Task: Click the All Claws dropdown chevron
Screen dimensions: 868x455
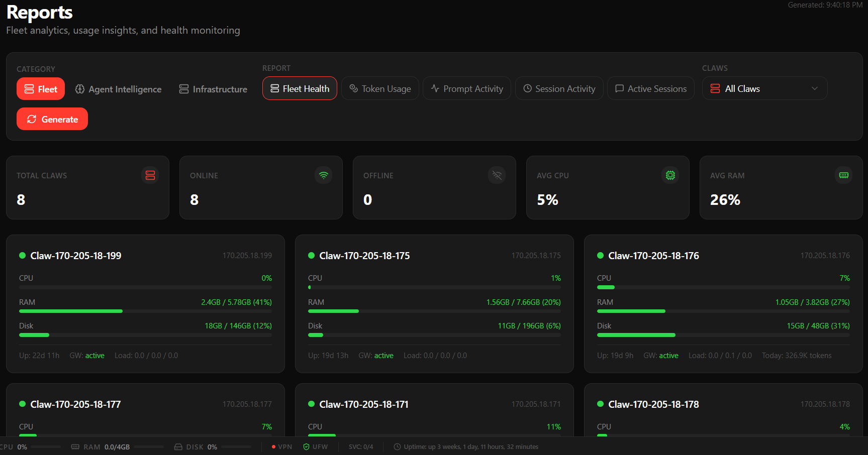Action: point(815,88)
